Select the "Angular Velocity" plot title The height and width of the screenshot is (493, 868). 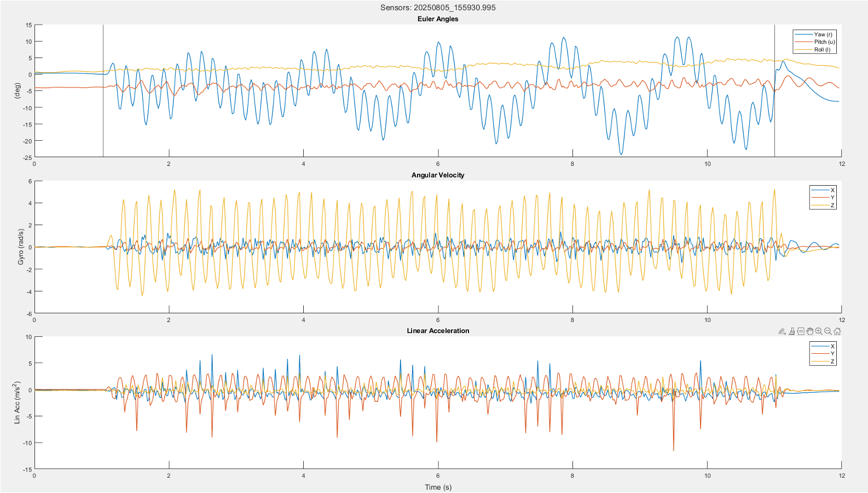[438, 175]
